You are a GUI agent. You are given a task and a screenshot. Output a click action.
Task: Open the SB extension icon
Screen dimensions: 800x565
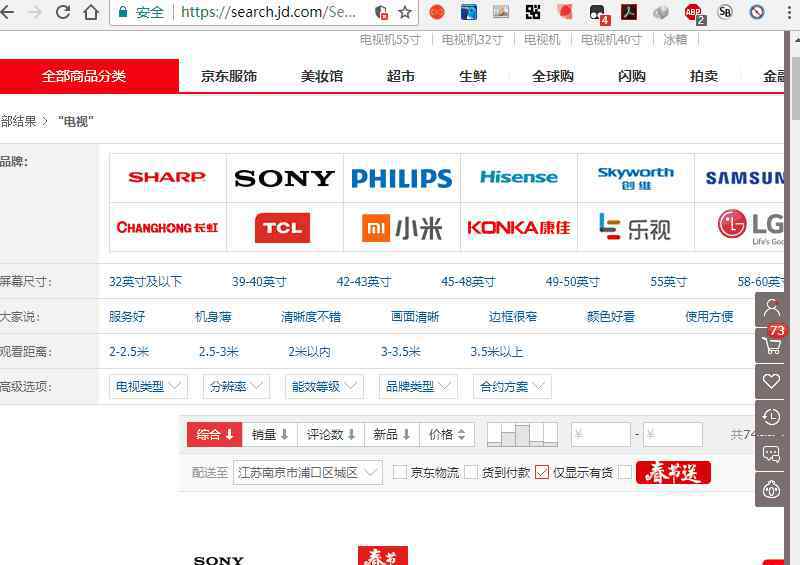pos(725,11)
